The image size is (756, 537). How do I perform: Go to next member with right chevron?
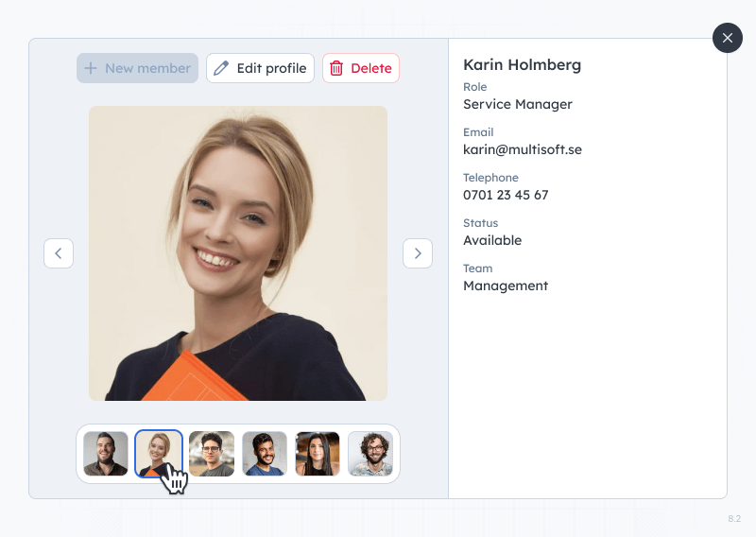click(418, 253)
